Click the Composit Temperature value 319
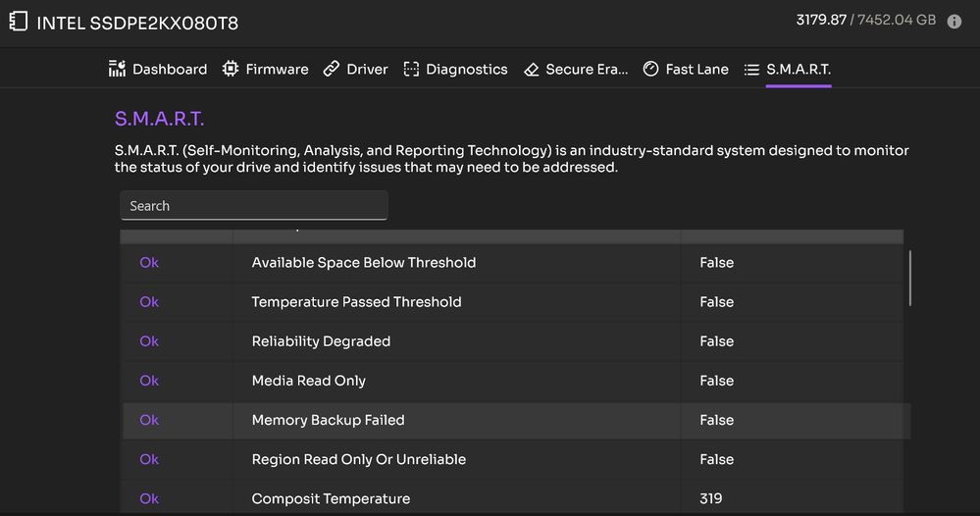 coord(711,498)
